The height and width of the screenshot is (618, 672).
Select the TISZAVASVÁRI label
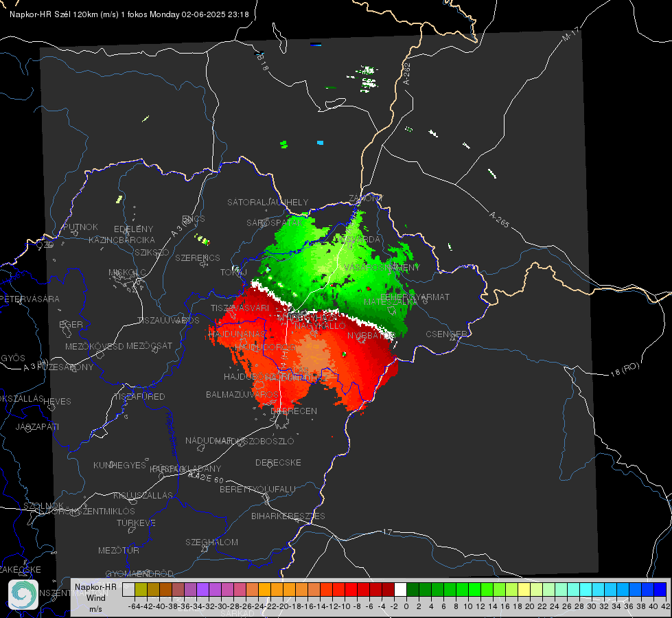tap(240, 308)
